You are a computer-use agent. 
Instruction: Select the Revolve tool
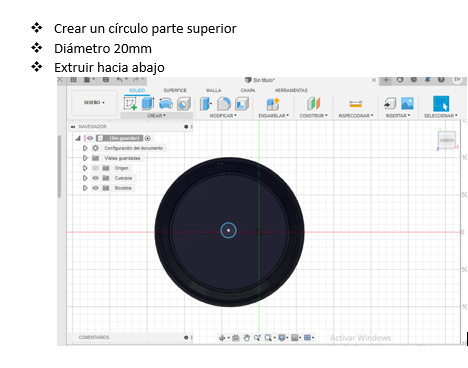click(166, 104)
